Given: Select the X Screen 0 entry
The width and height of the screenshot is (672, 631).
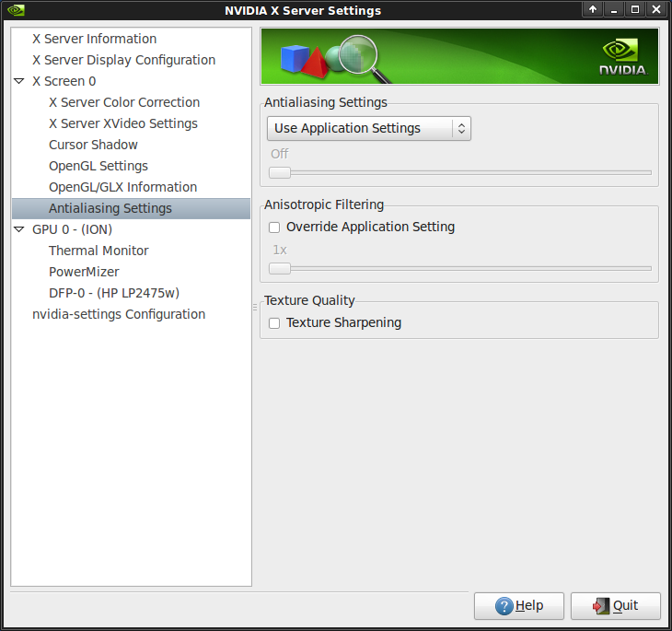Looking at the screenshot, I should (x=64, y=81).
